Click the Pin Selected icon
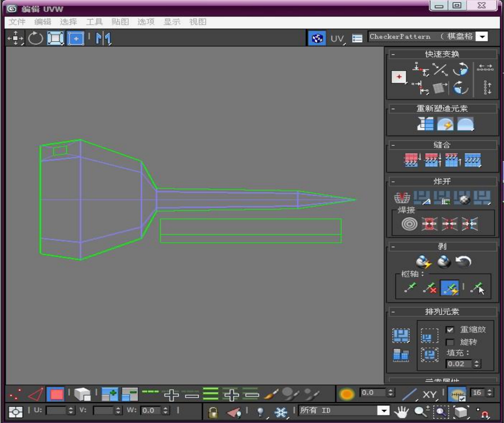504x423 pixels. pyautogui.click(x=411, y=288)
